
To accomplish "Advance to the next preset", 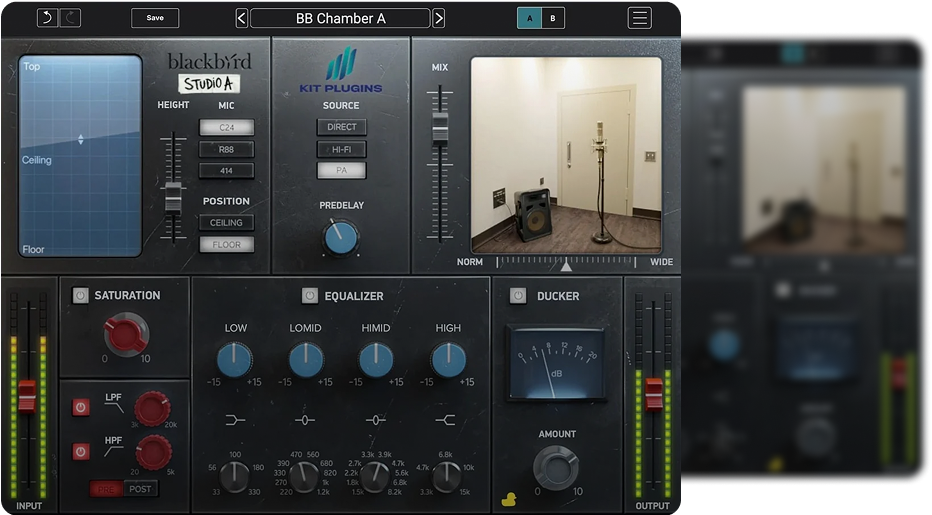I will (439, 18).
